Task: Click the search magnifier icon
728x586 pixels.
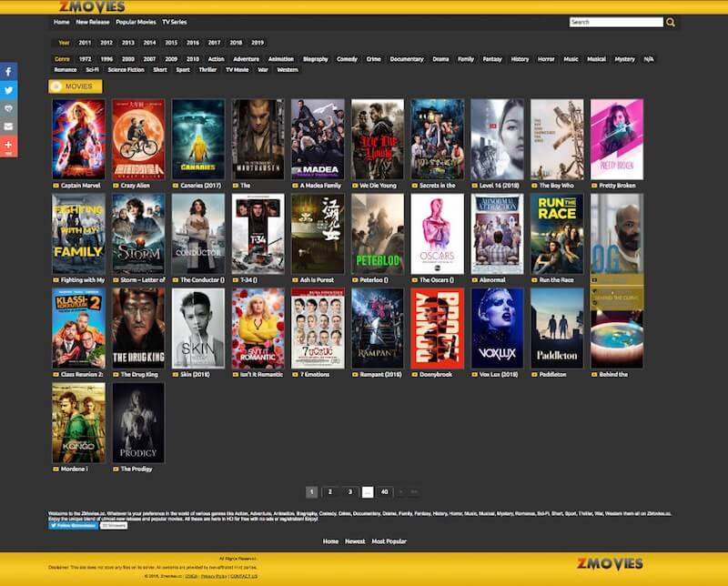Action: pyautogui.click(x=671, y=22)
